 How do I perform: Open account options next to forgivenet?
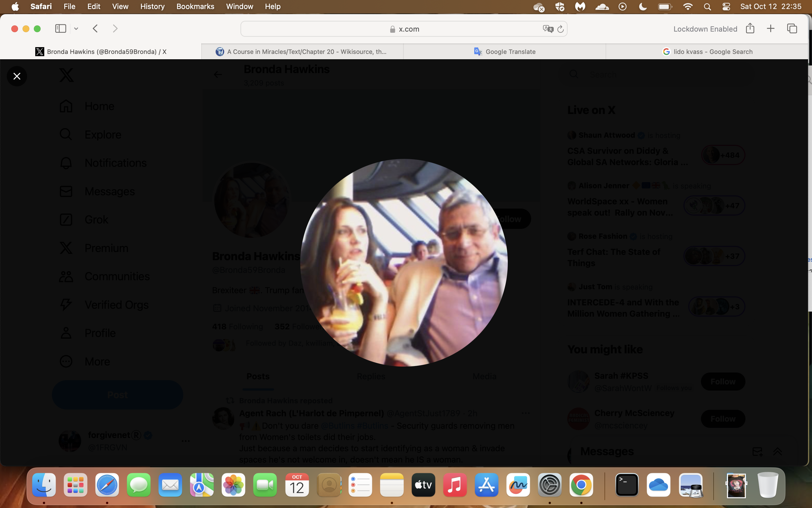(186, 441)
